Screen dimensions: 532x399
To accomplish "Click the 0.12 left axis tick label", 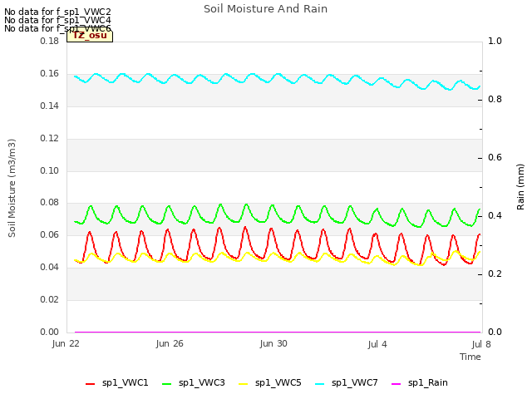I will [50, 139].
